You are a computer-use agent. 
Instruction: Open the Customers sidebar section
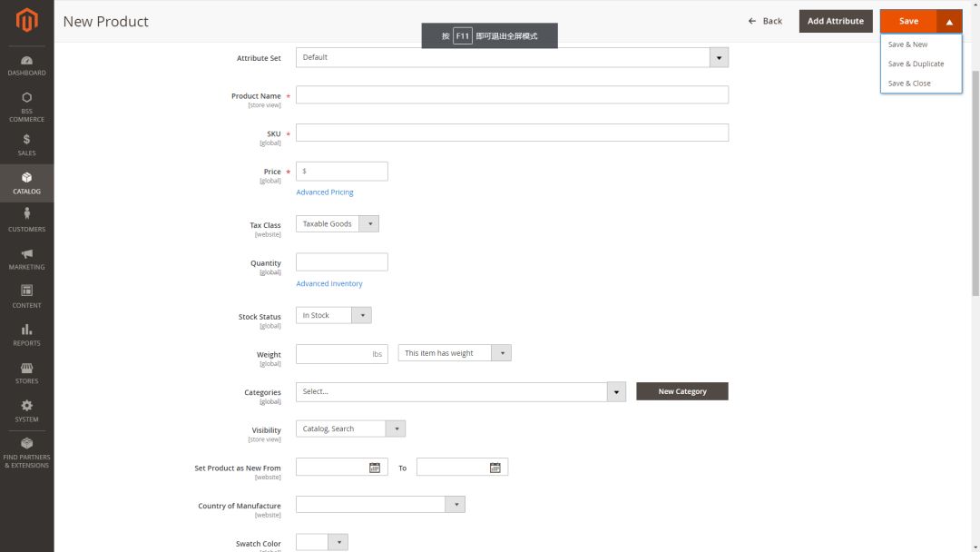[x=26, y=220]
